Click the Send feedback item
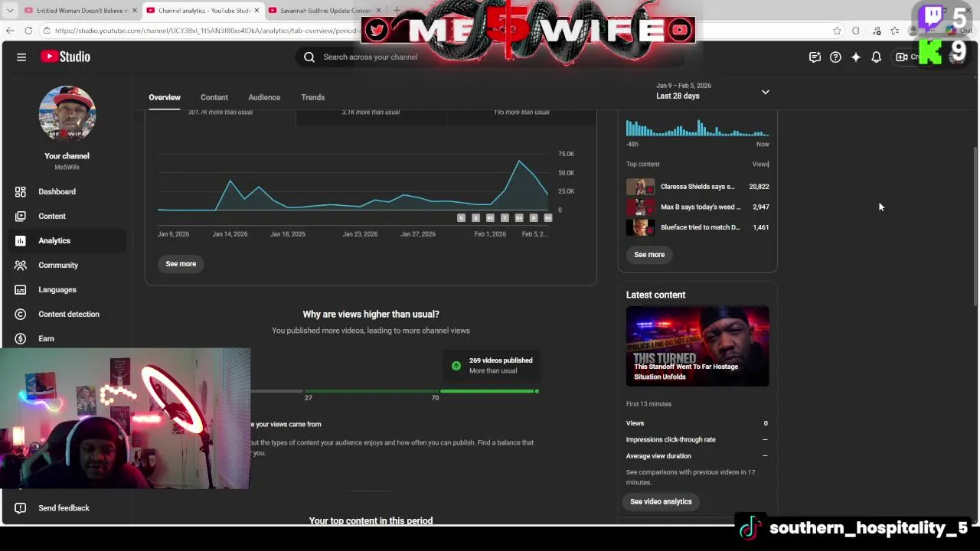 pyautogui.click(x=66, y=507)
